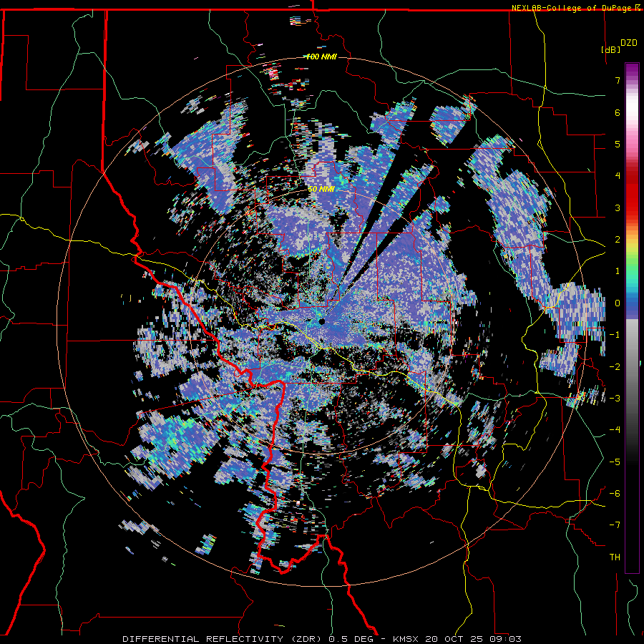Select the 2 value on the color scale
This screenshot has height=644, width=644.
pos(618,240)
